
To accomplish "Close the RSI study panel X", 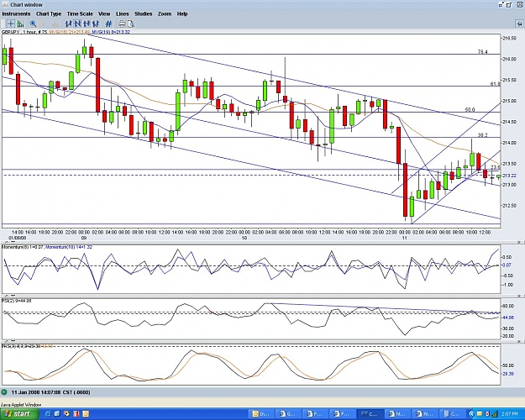I will coord(520,296).
